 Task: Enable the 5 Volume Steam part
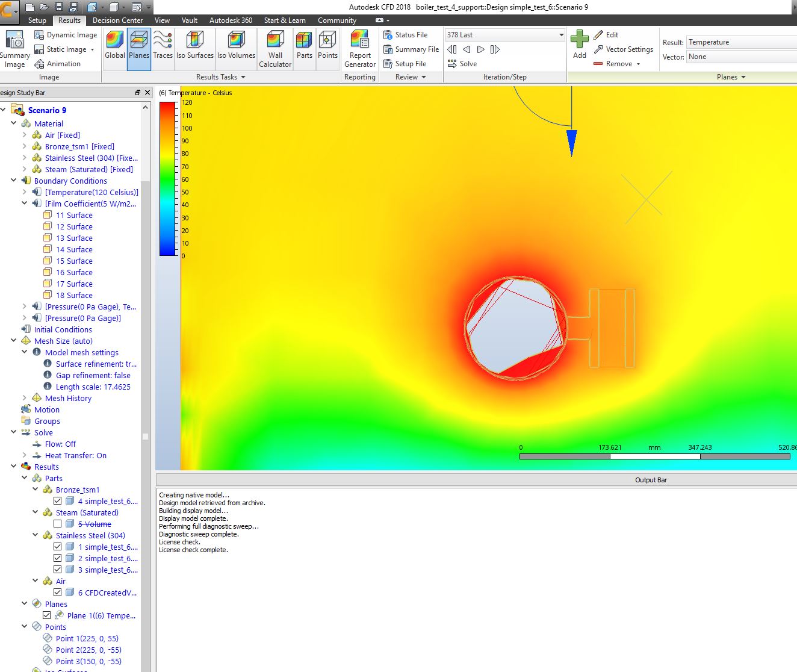[58, 523]
